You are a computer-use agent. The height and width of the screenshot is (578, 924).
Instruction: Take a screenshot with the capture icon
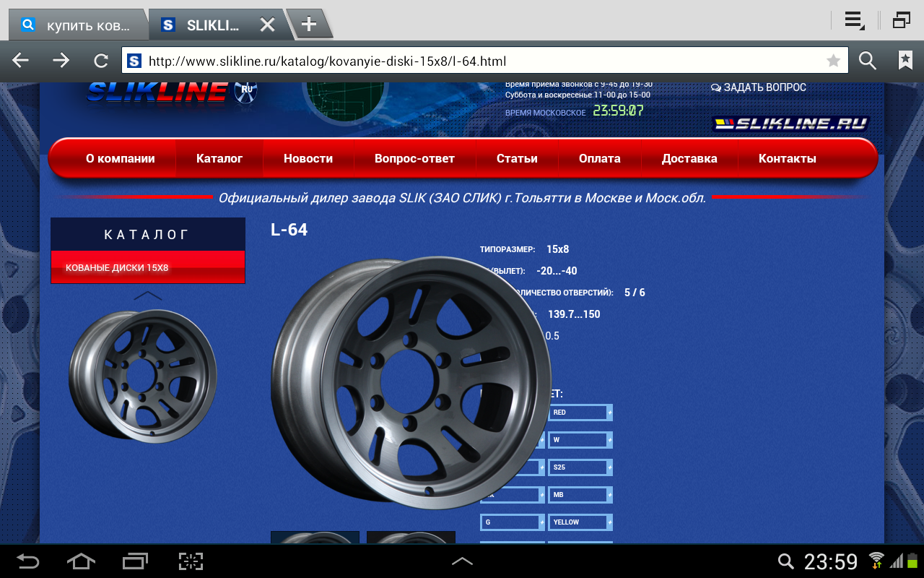[x=191, y=561]
